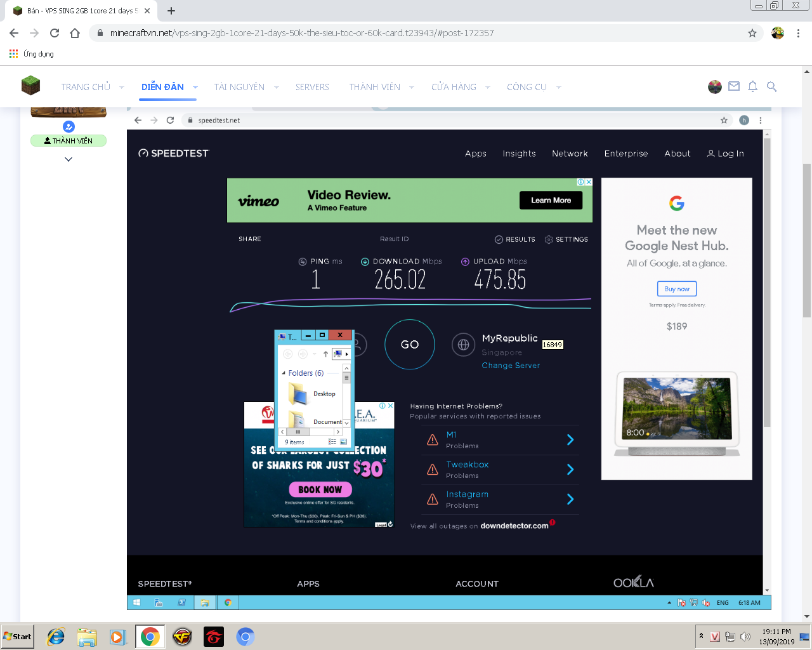The image size is (812, 650).
Task: Open a new browser tab
Action: pyautogui.click(x=171, y=11)
